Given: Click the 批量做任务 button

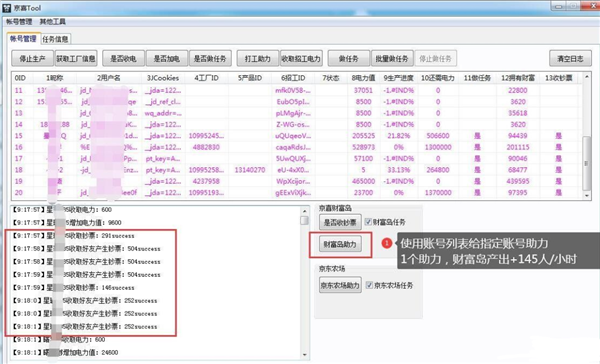Looking at the screenshot, I should pos(392,59).
